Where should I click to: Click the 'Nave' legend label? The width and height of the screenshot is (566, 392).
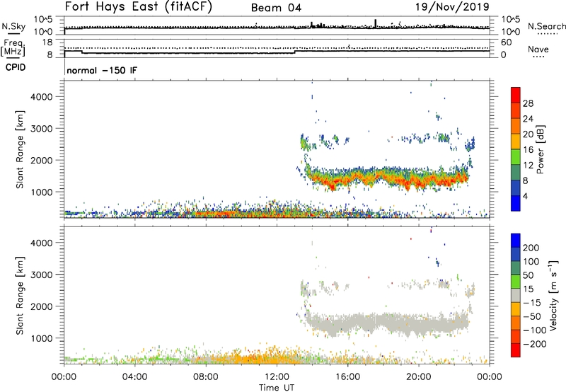click(538, 49)
